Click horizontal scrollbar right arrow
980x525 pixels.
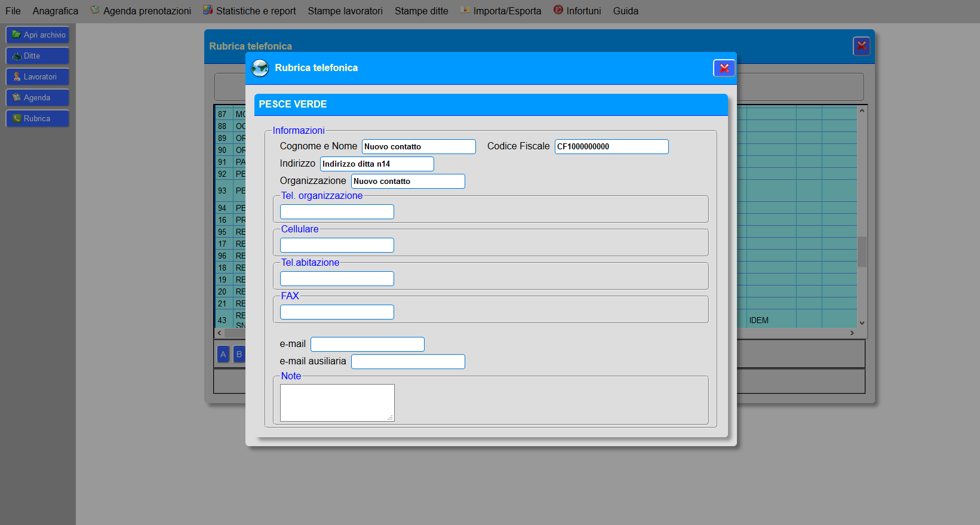click(x=852, y=333)
